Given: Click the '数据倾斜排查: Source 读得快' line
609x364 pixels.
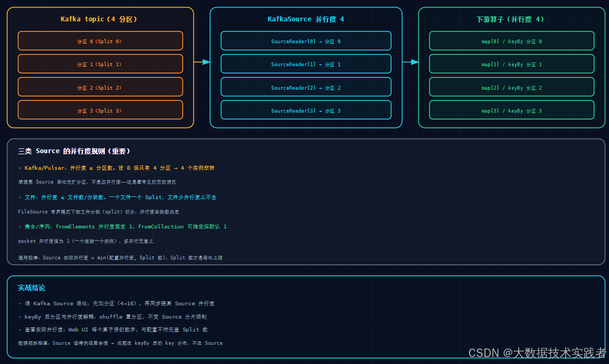Looking at the screenshot, I should [120, 343].
